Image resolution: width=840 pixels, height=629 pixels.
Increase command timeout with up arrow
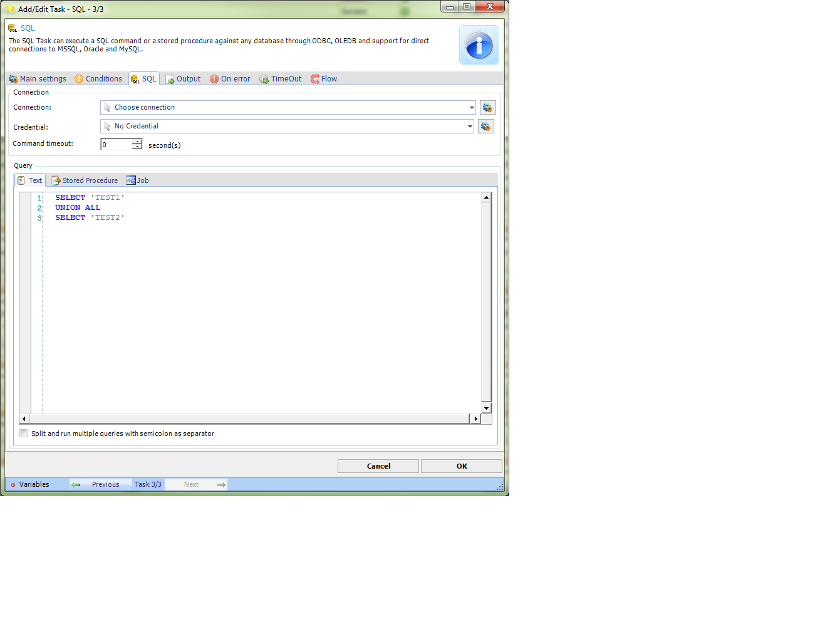click(137, 142)
